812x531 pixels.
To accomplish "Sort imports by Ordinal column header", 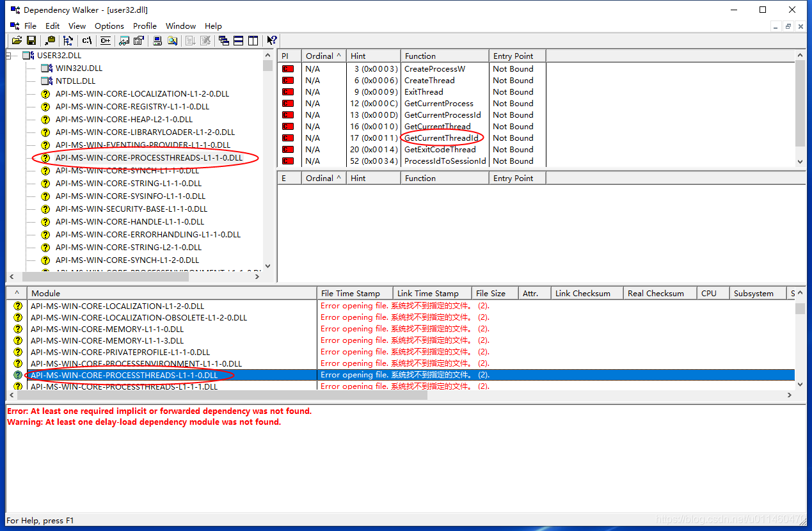I will (x=323, y=56).
